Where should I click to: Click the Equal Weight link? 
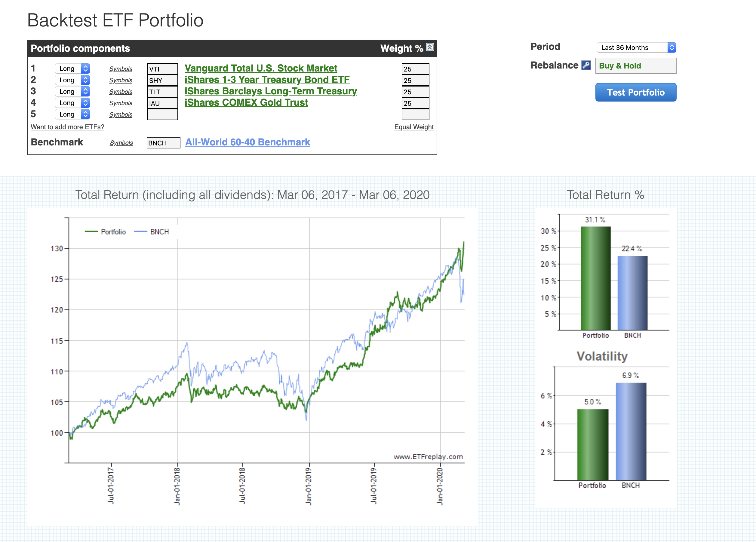point(414,127)
